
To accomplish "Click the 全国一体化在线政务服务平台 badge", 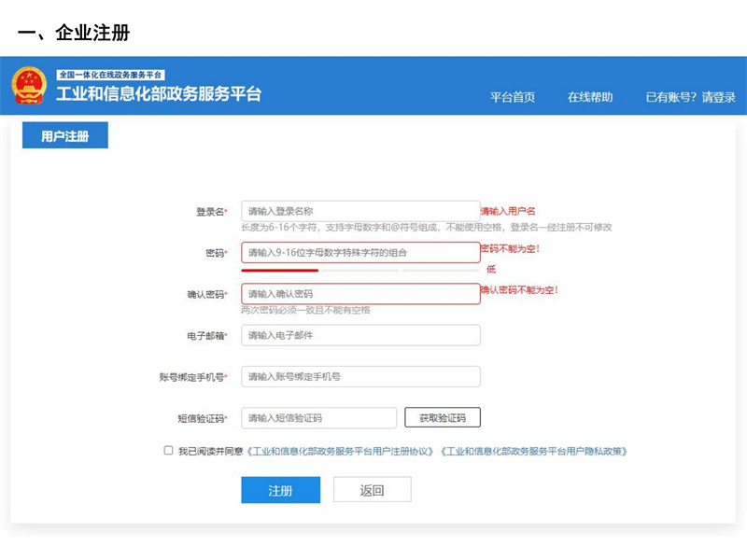I will tap(110, 75).
